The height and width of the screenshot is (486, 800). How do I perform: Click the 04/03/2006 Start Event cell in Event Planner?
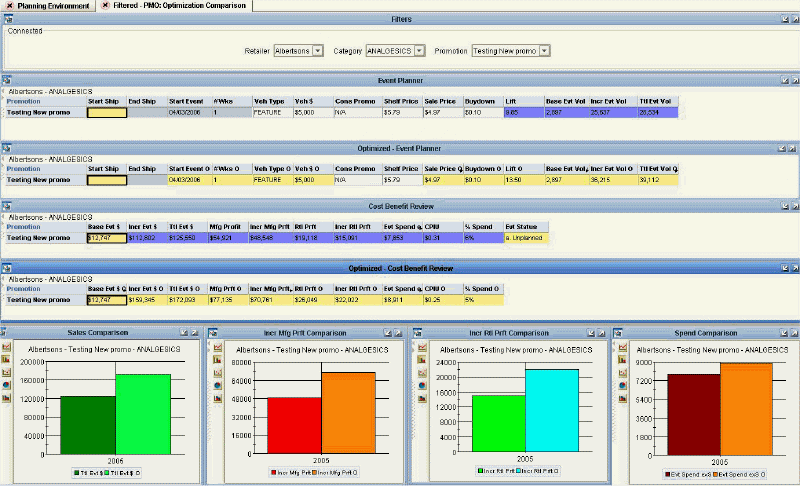click(x=189, y=113)
